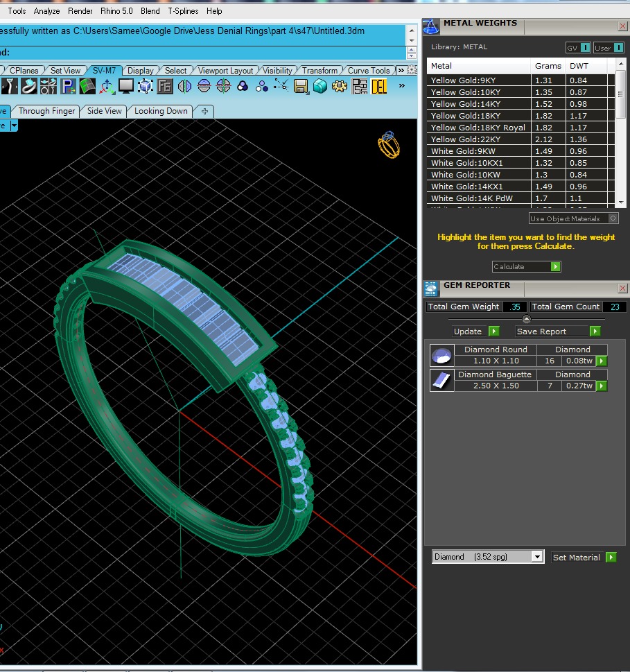The width and height of the screenshot is (630, 672).
Task: Click the three overlapping circles boolean icon
Action: (x=243, y=86)
